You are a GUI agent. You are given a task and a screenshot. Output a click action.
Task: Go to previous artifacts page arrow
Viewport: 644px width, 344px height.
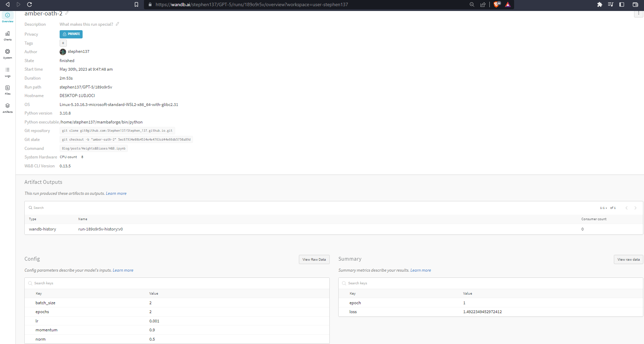(x=627, y=208)
